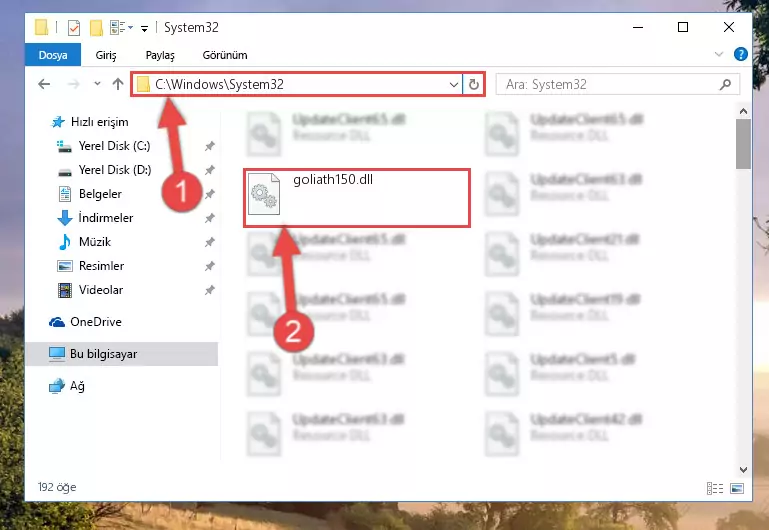
Task: Open the blue Help question mark icon
Action: [741, 54]
